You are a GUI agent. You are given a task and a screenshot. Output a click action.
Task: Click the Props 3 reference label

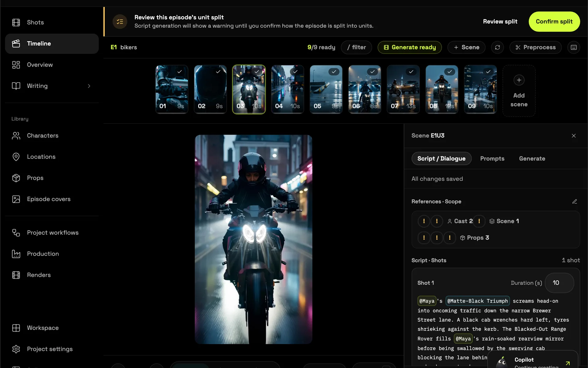[474, 238]
